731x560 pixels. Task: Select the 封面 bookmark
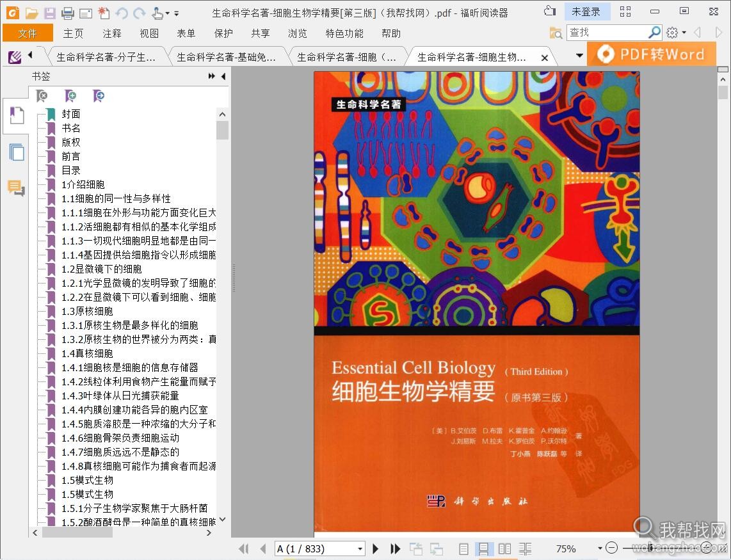(x=71, y=114)
